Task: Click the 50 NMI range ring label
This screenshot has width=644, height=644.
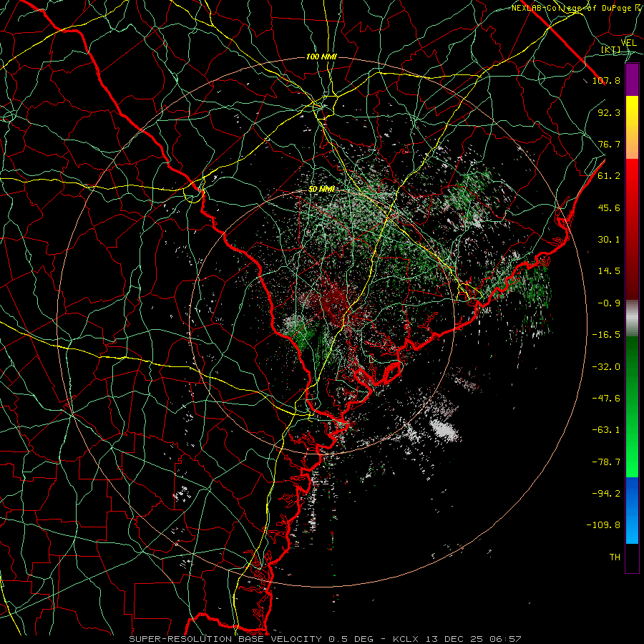Action: [321, 190]
